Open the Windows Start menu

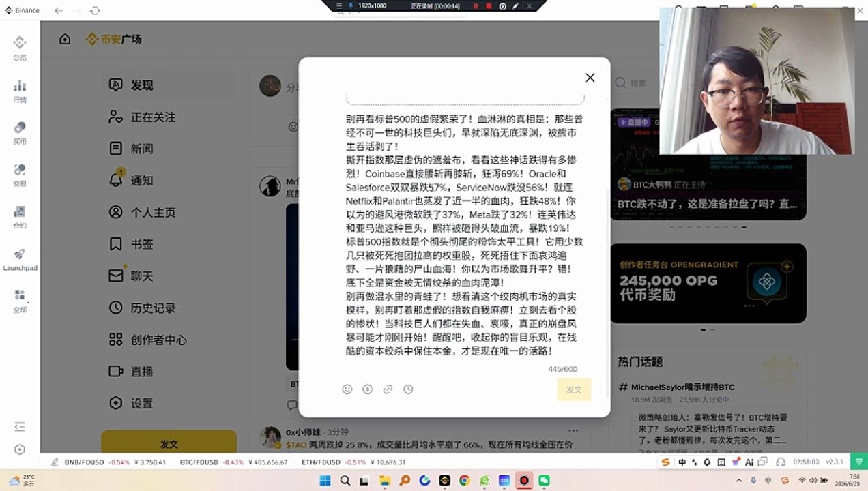pos(325,481)
